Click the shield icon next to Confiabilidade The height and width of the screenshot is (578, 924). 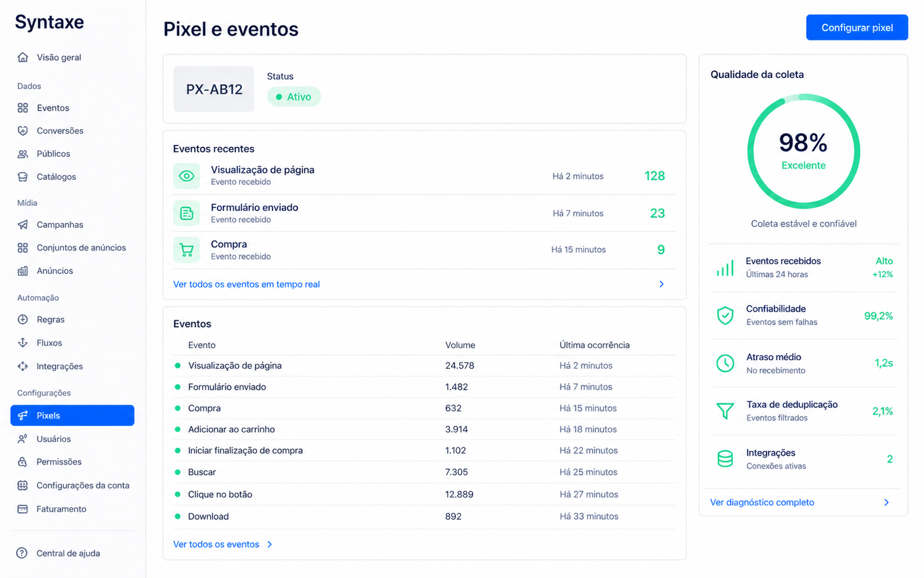point(725,316)
